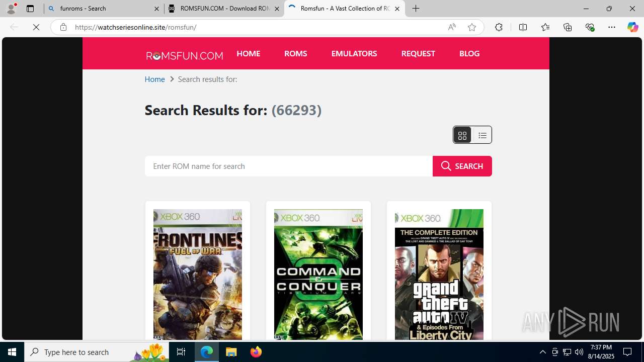Click the ROMSFUN.COM logo
This screenshot has height=362, width=644.
pyautogui.click(x=185, y=55)
